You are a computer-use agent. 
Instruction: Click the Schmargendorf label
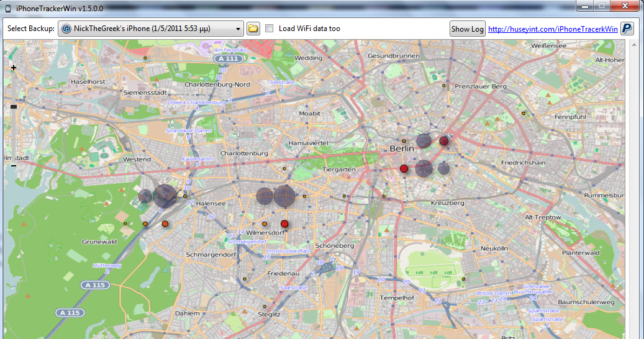[211, 255]
